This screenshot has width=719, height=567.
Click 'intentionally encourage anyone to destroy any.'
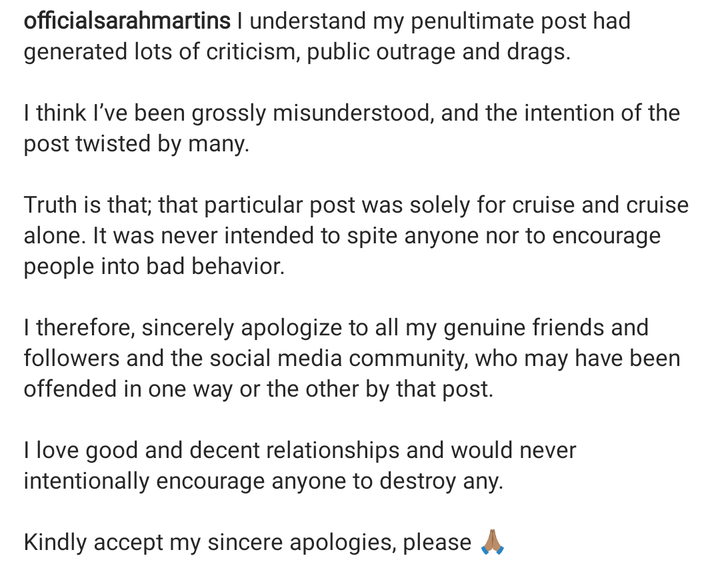click(x=263, y=481)
